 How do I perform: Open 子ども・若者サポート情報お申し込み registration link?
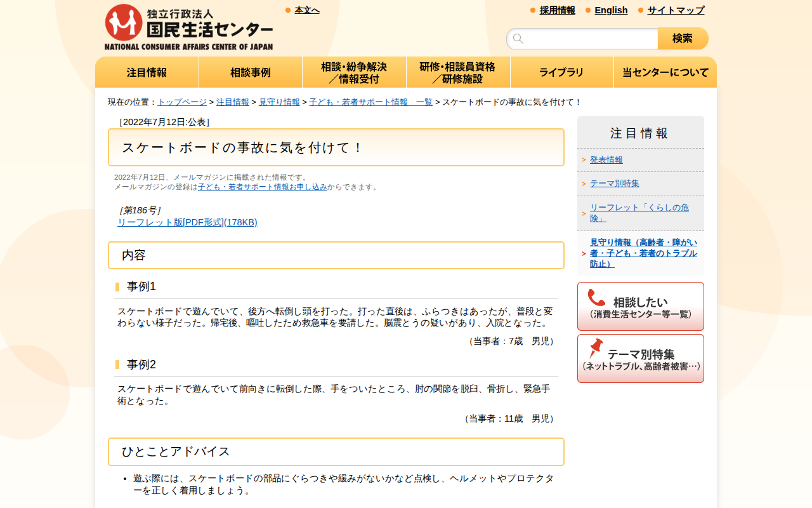[263, 187]
